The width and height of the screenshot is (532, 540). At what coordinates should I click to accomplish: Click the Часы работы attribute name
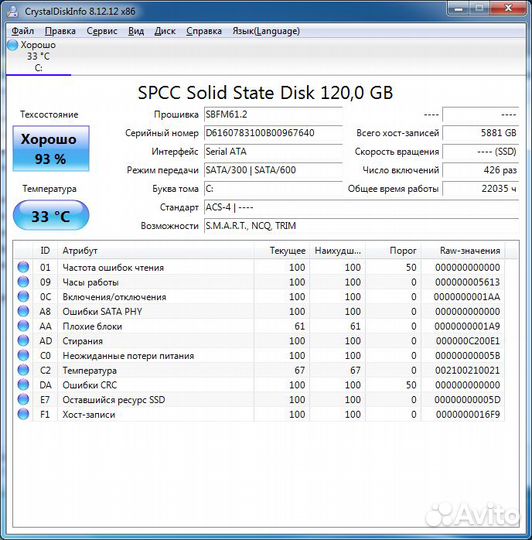pos(91,282)
